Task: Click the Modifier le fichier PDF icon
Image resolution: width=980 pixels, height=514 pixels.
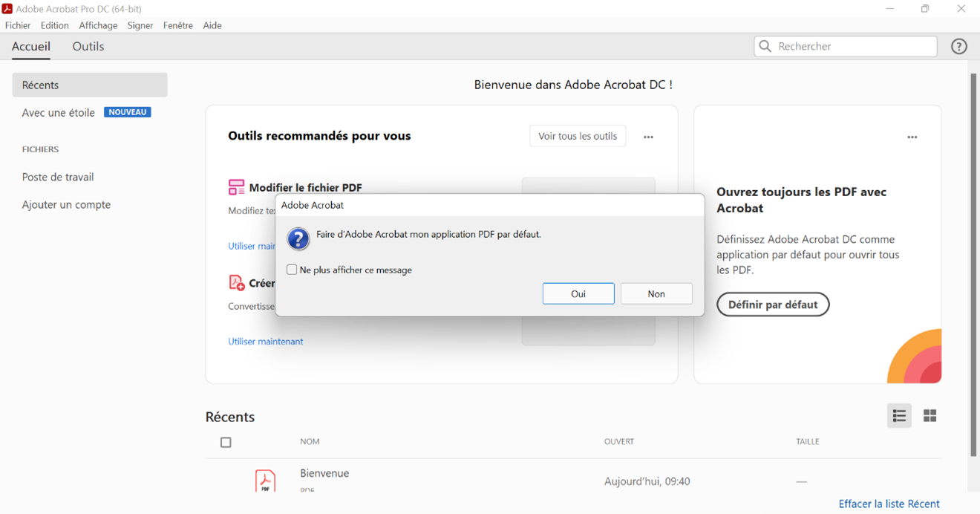Action: click(236, 187)
